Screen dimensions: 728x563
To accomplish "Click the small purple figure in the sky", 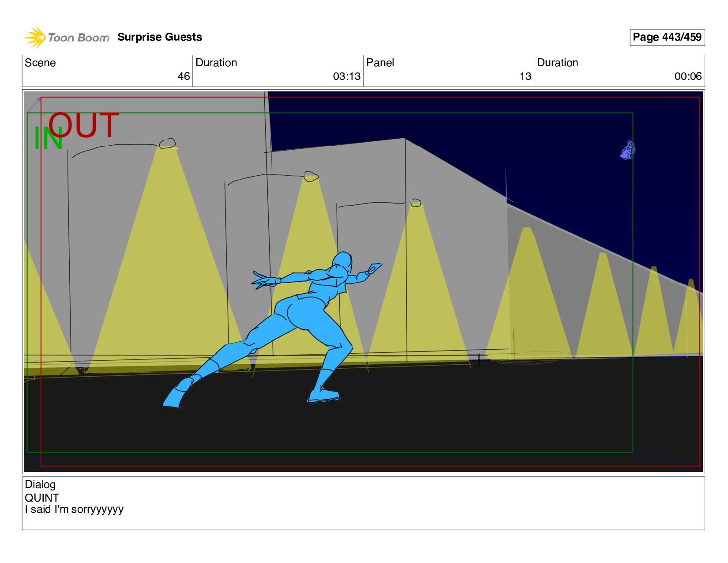I will pos(628,150).
